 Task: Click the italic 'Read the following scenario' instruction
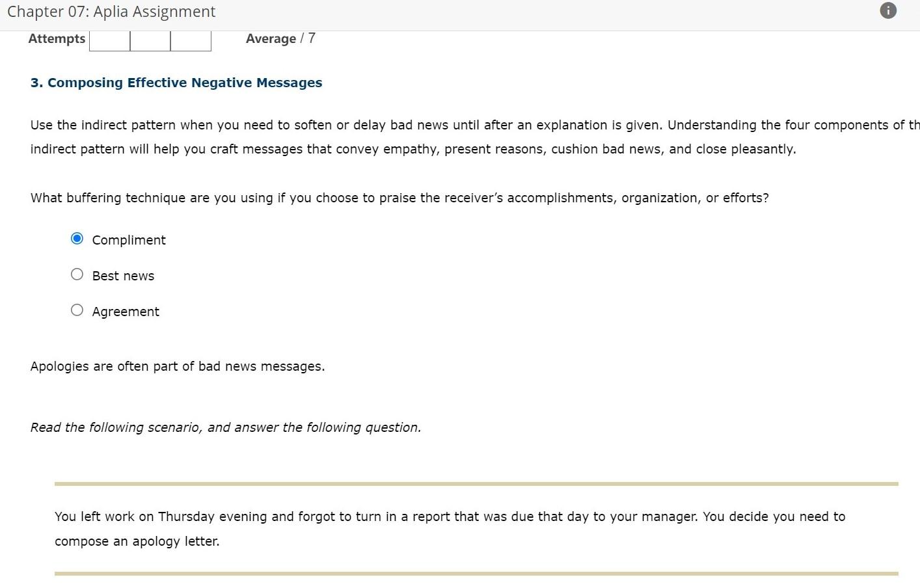[x=225, y=427]
